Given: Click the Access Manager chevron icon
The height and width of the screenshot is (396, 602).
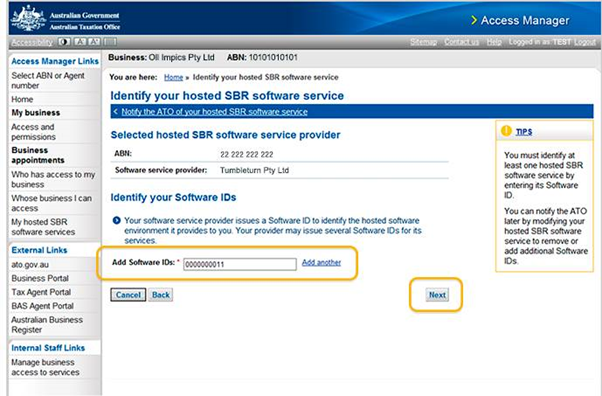Looking at the screenshot, I should point(474,20).
